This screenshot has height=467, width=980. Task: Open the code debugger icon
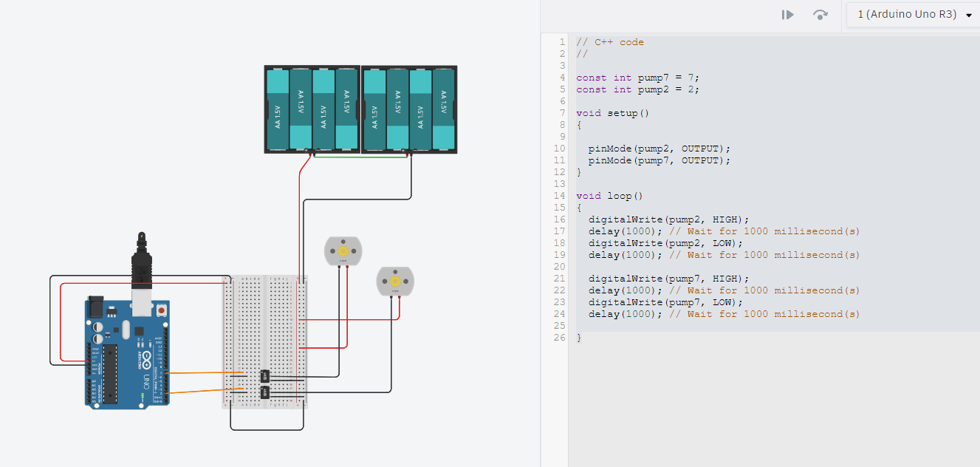pyautogui.click(x=820, y=14)
